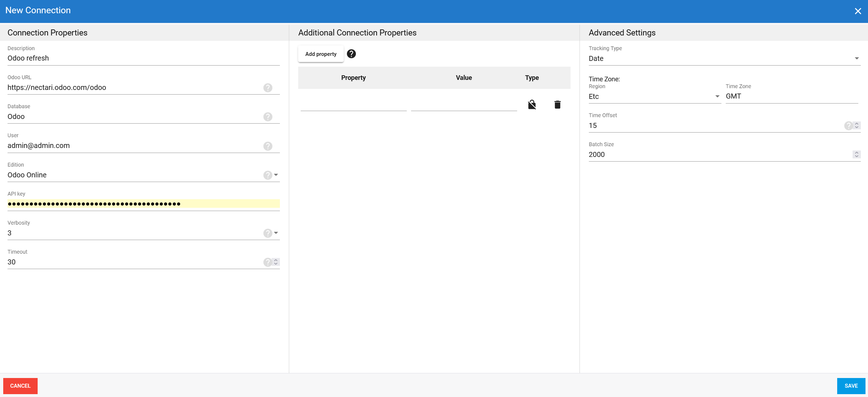Click the Add property button
868x397 pixels.
coord(320,54)
